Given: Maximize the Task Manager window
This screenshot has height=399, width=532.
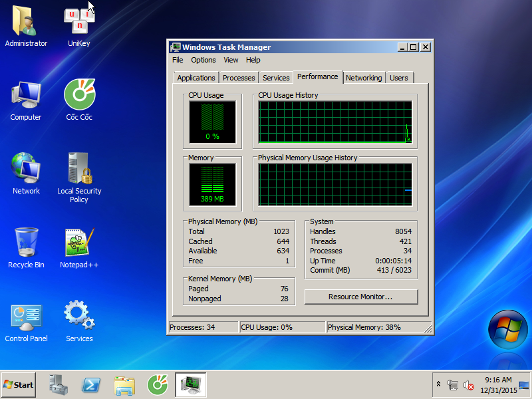Looking at the screenshot, I should tap(413, 47).
